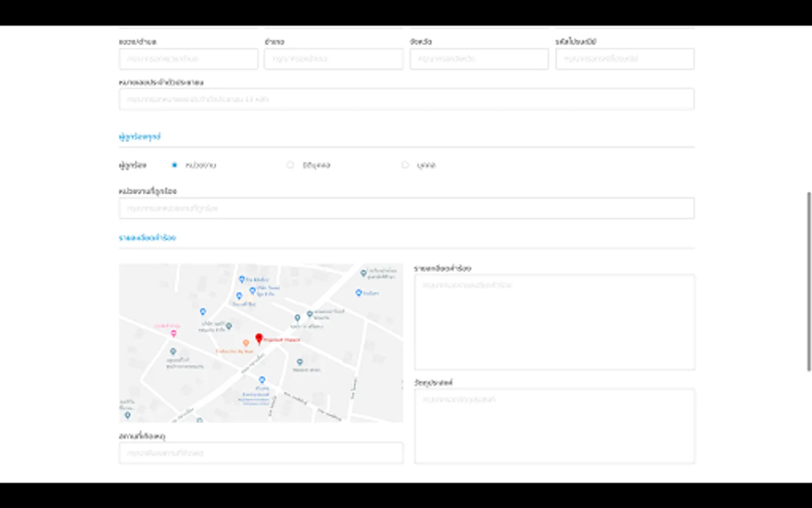812x508 pixels.
Task: Select the หน่วยงาน (agency) radio button
Action: coord(174,165)
